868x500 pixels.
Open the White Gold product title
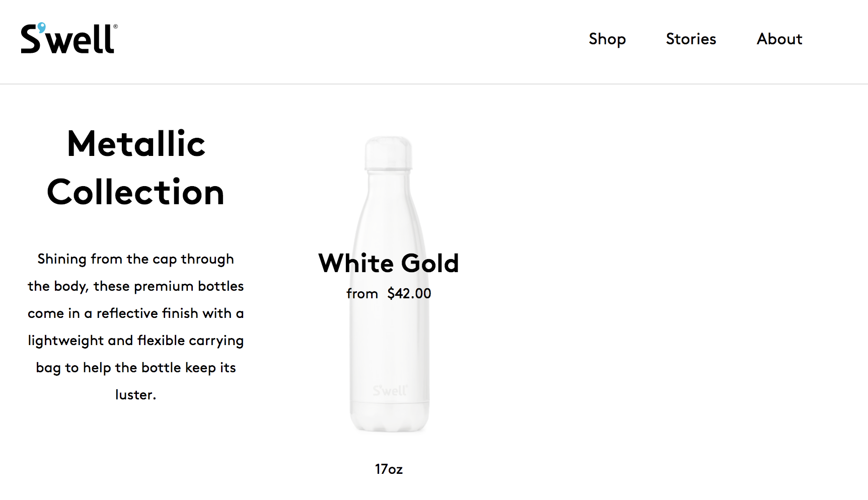click(x=389, y=263)
